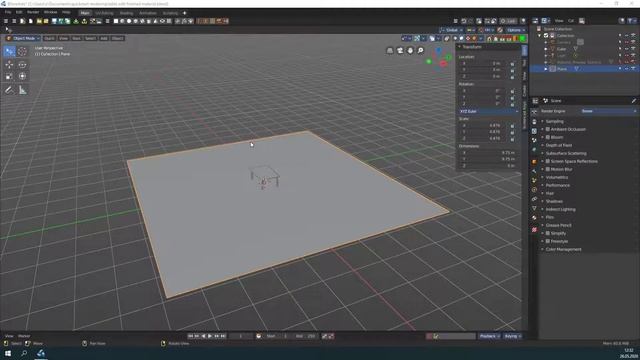This screenshot has width=640, height=360.
Task: Click the pan hand viewport gizmo
Action: tap(410, 50)
